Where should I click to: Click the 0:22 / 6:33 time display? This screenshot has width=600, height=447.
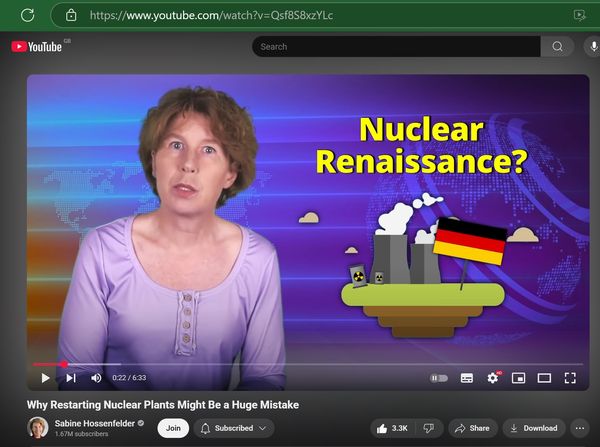tap(129, 378)
